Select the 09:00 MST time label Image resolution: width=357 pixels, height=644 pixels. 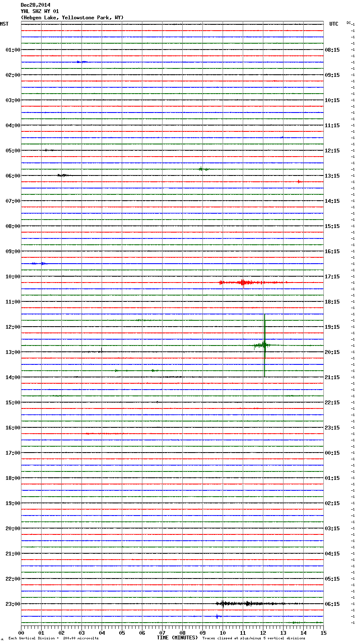13,251
